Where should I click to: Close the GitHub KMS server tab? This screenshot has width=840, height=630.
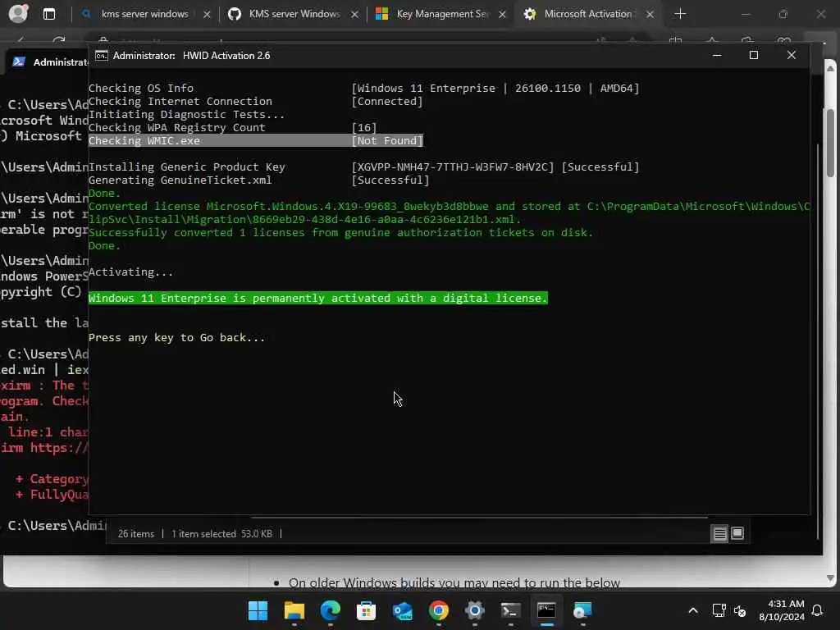click(354, 15)
